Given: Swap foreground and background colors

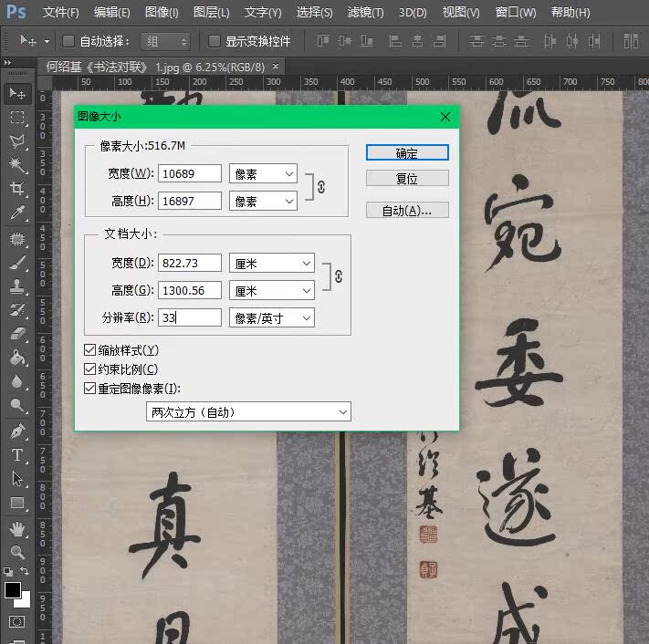Looking at the screenshot, I should point(25,571).
